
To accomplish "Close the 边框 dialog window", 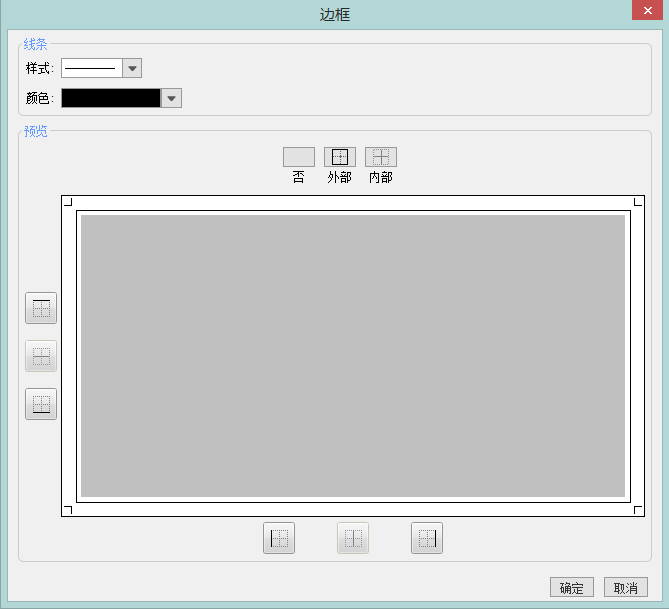I will coord(647,10).
